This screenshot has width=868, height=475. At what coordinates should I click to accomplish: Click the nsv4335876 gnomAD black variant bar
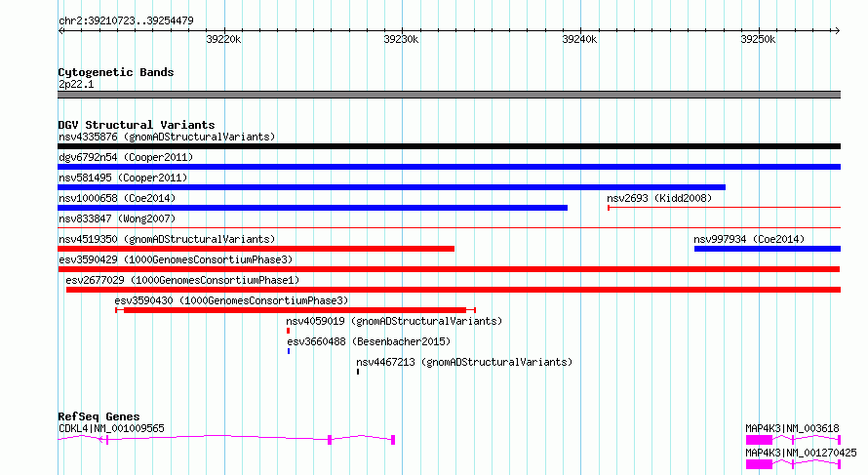point(449,146)
